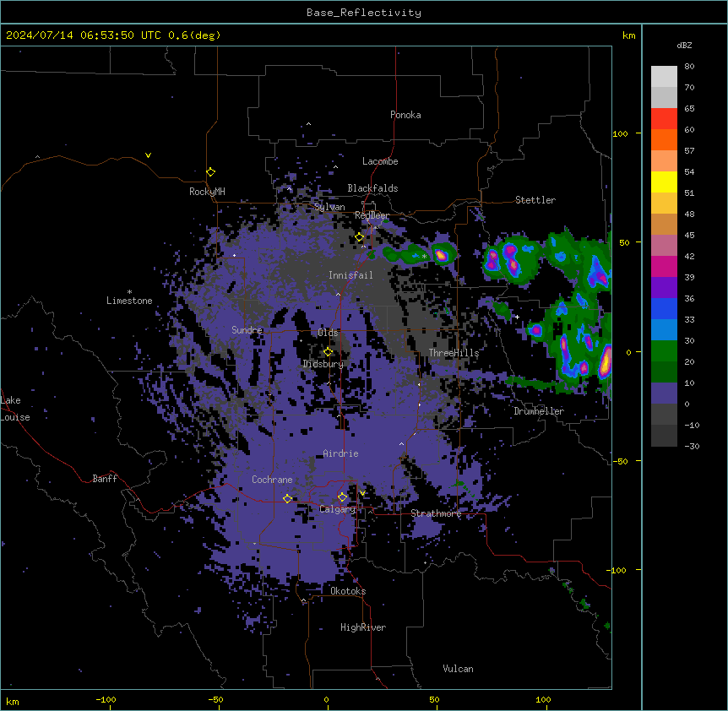728x711 pixels.
Task: Pick the red 65-60 dBZ legend swatch
Action: tap(664, 119)
